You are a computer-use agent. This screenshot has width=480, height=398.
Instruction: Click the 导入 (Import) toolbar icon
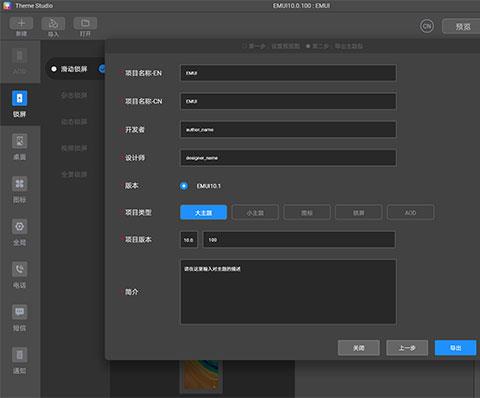[53, 23]
